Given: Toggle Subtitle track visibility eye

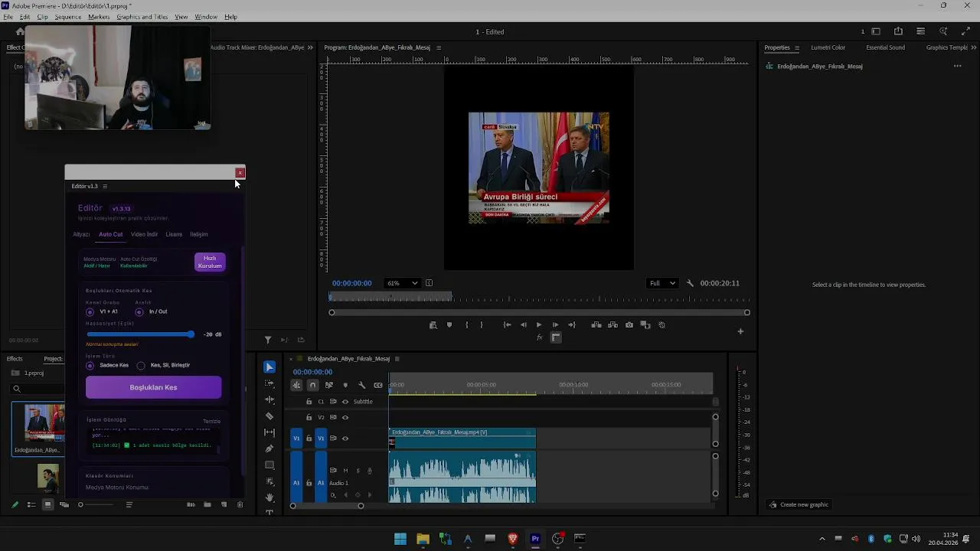Looking at the screenshot, I should (x=345, y=402).
